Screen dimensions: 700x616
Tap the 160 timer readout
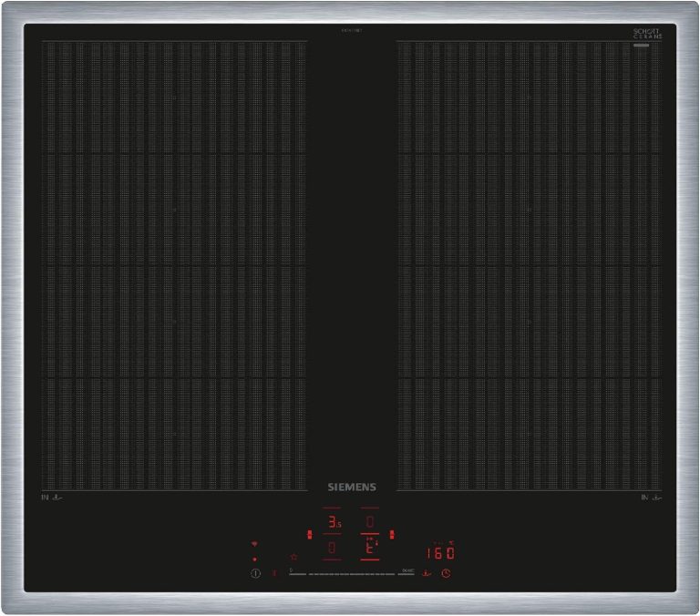pos(440,553)
